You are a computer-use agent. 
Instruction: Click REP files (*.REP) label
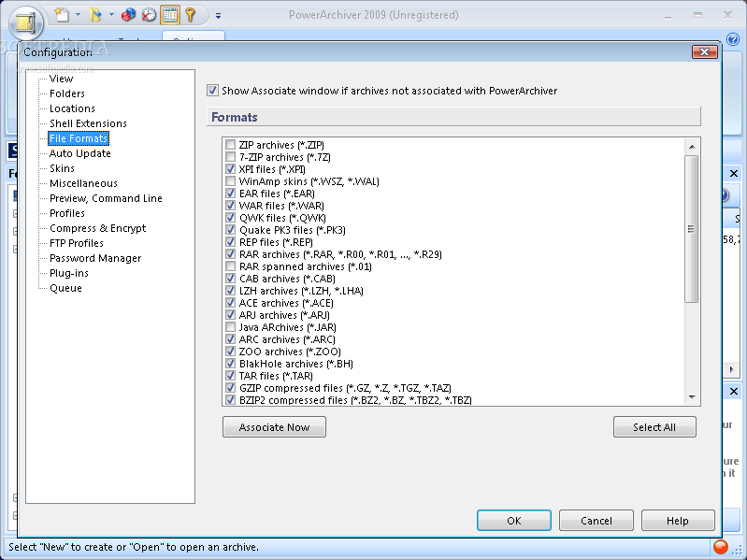pyautogui.click(x=276, y=242)
